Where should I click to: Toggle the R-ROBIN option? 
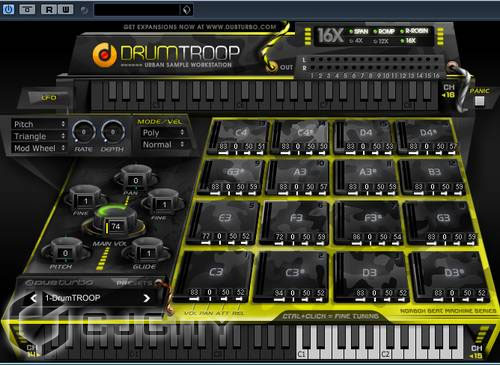[x=414, y=31]
